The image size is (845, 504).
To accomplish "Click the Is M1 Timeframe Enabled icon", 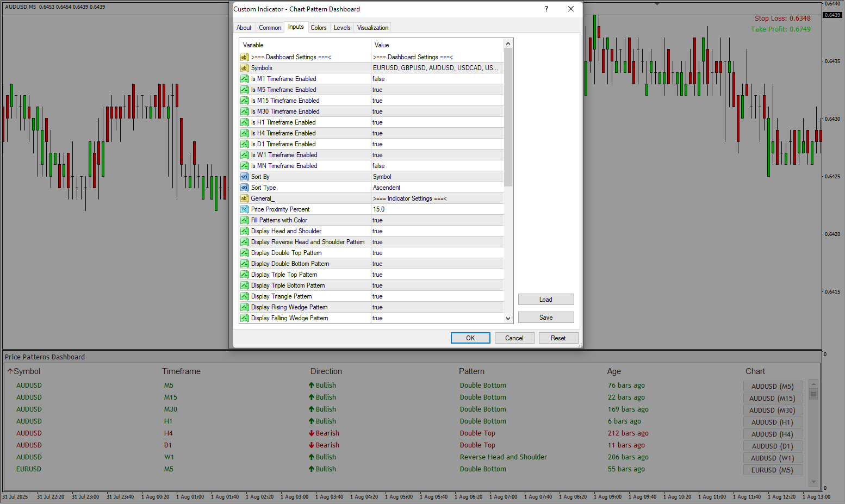I will pos(244,79).
